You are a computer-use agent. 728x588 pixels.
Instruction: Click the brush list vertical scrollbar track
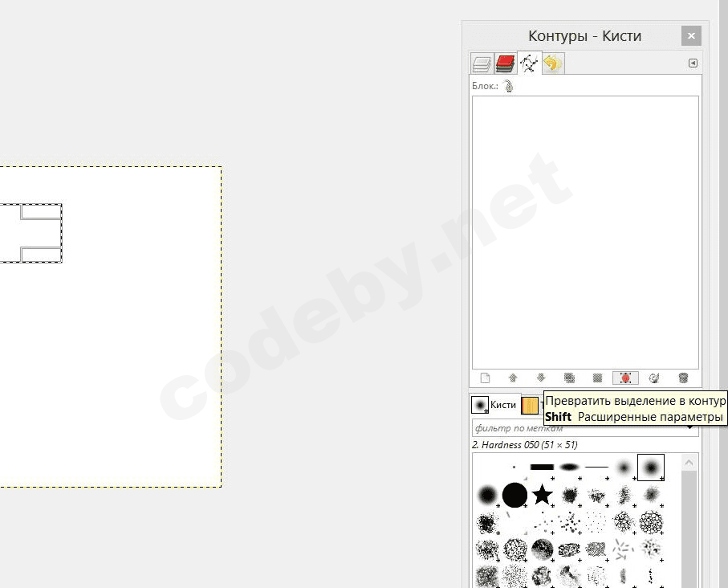point(689,530)
